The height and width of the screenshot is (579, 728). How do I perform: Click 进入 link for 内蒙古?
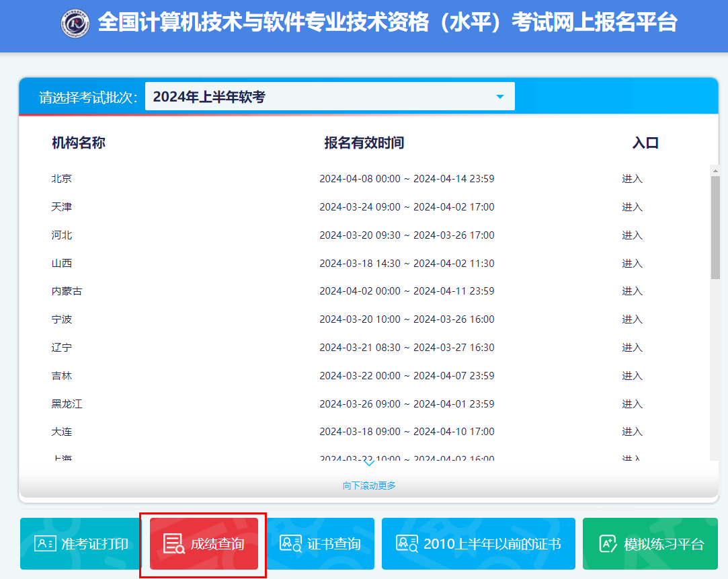[632, 291]
